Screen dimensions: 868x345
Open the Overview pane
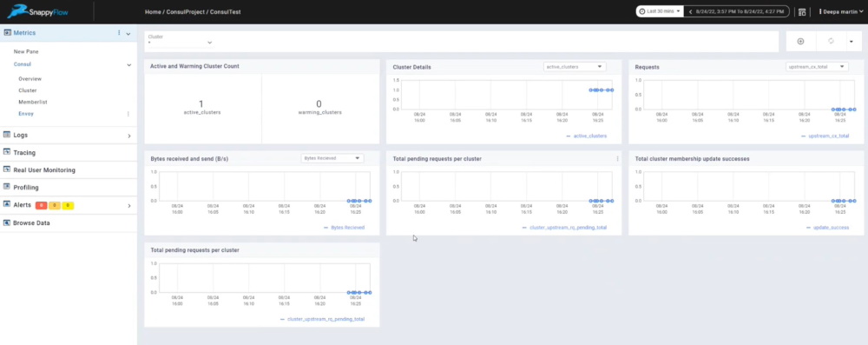tap(30, 79)
